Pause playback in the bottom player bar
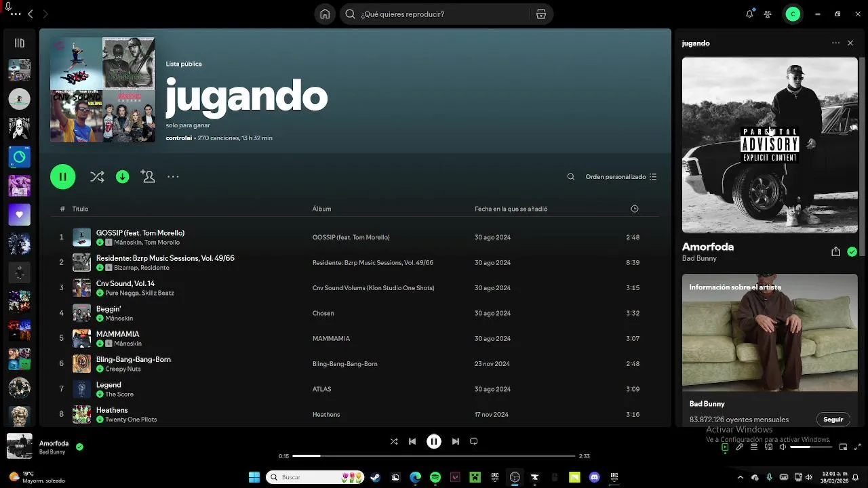The width and height of the screenshot is (868, 488). pos(434,441)
